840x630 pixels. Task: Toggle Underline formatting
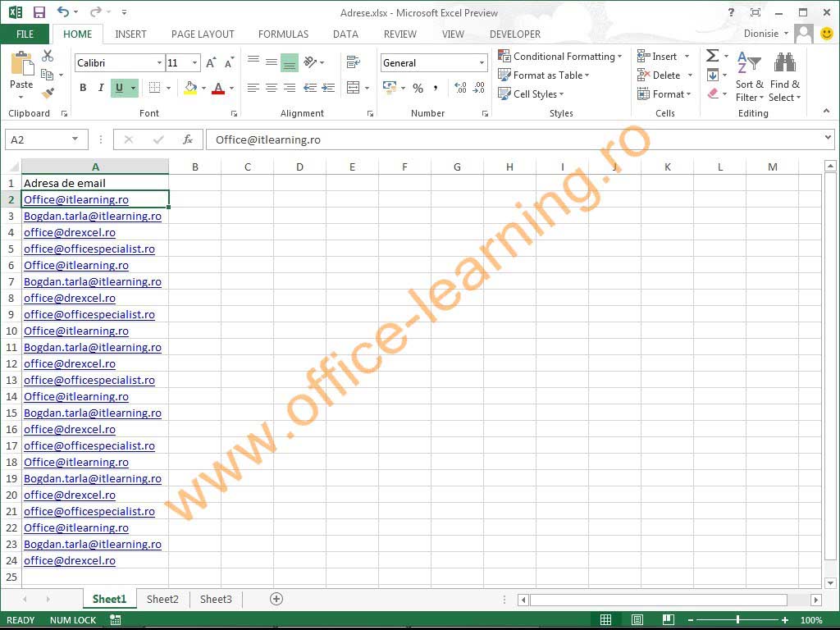[x=119, y=88]
